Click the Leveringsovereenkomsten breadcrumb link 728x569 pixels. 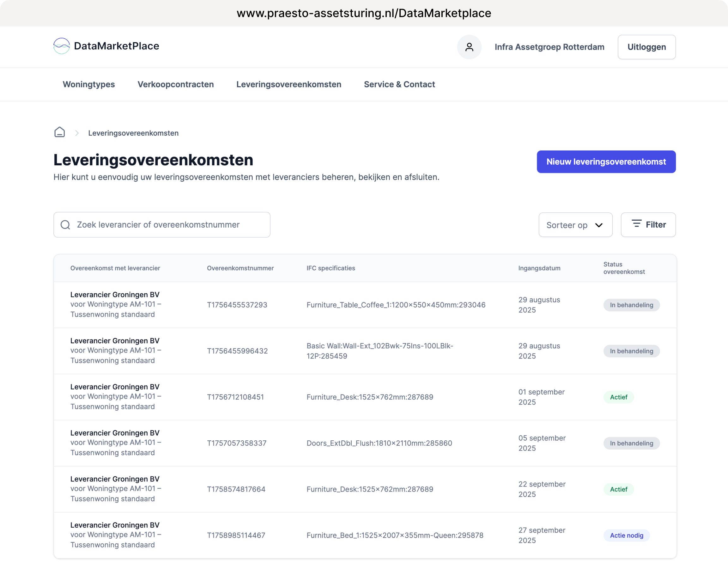pyautogui.click(x=133, y=133)
